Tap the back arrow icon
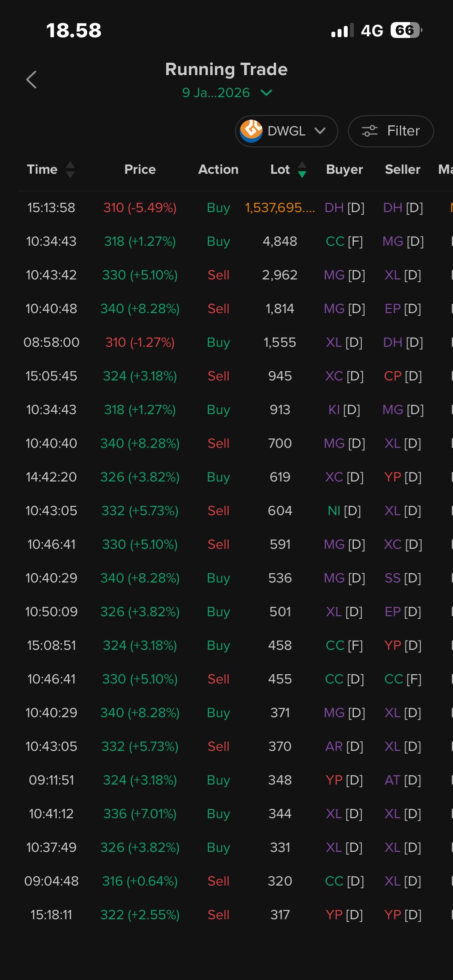Screen dimensions: 453x980 tap(31, 80)
